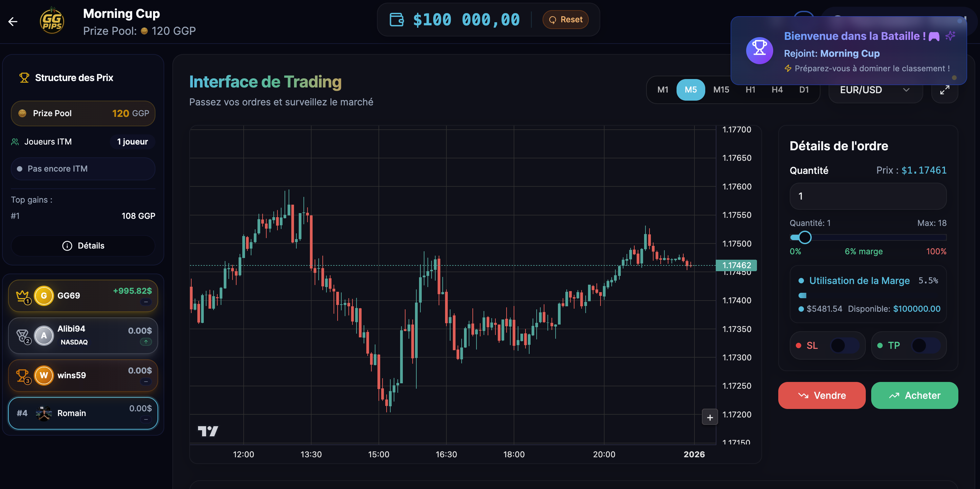The height and width of the screenshot is (489, 980).
Task: Click the back arrow icon
Action: coord(13,22)
